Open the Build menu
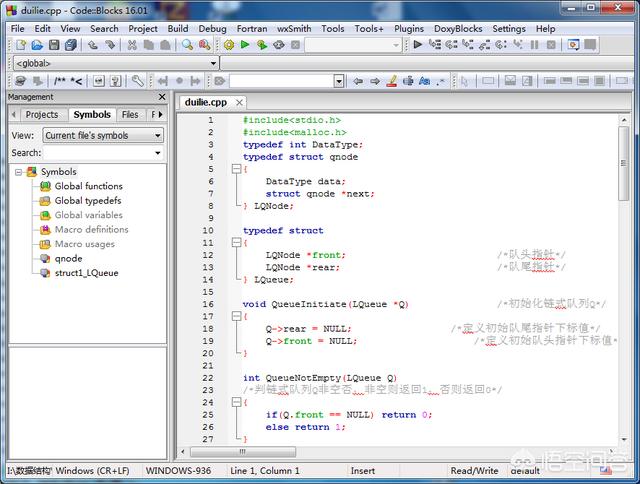The width and height of the screenshot is (640, 484). (x=178, y=29)
